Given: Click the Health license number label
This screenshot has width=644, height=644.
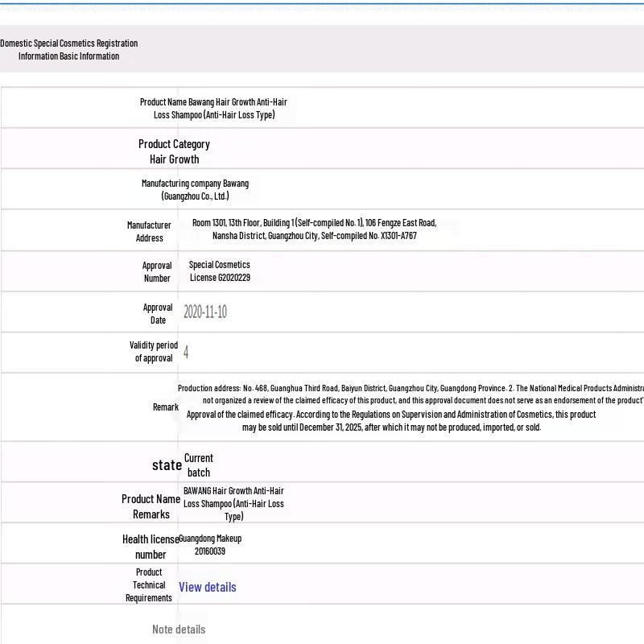Looking at the screenshot, I should [x=151, y=547].
